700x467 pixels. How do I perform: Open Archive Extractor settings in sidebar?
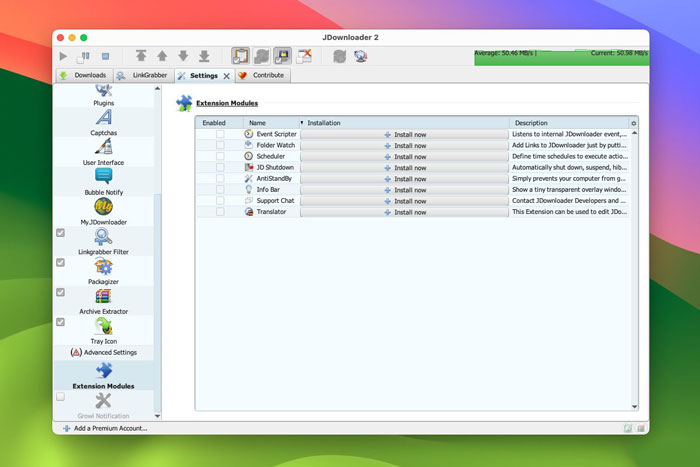click(x=104, y=301)
